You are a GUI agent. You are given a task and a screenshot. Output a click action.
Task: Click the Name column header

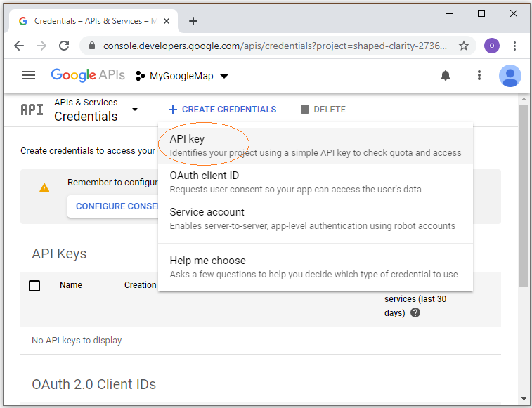(71, 285)
